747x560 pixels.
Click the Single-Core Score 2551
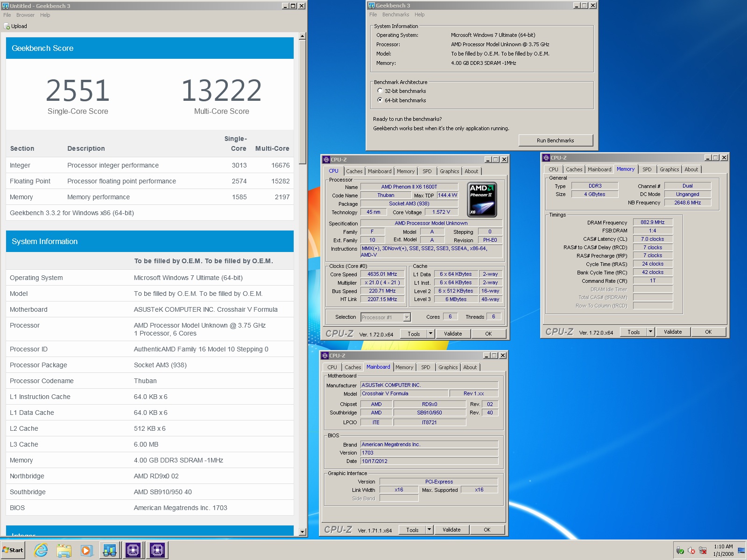[78, 91]
